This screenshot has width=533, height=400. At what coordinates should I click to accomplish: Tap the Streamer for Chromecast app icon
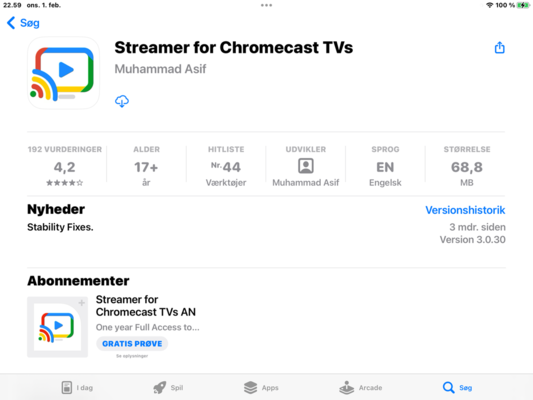tap(64, 73)
